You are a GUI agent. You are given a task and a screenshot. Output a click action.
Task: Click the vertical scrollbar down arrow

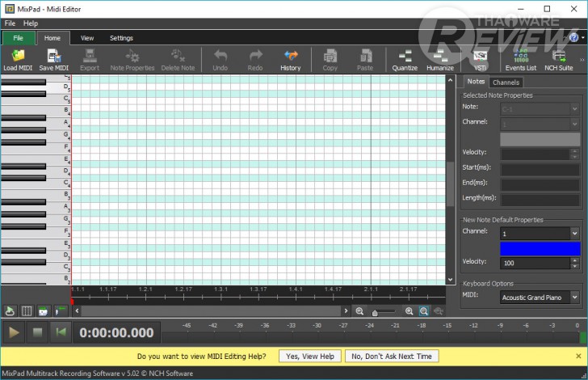click(x=451, y=280)
